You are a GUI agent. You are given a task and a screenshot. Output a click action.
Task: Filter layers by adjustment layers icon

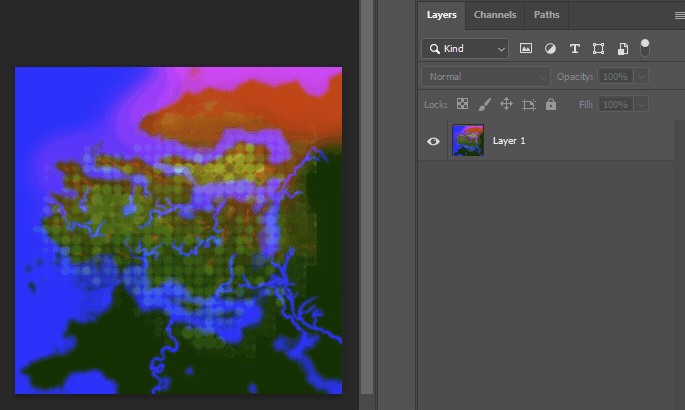tap(550, 48)
